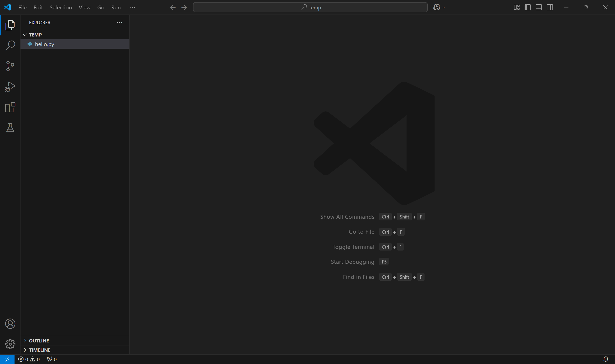Click Toggle Terminal shortcut hint
615x364 pixels.
[353, 247]
